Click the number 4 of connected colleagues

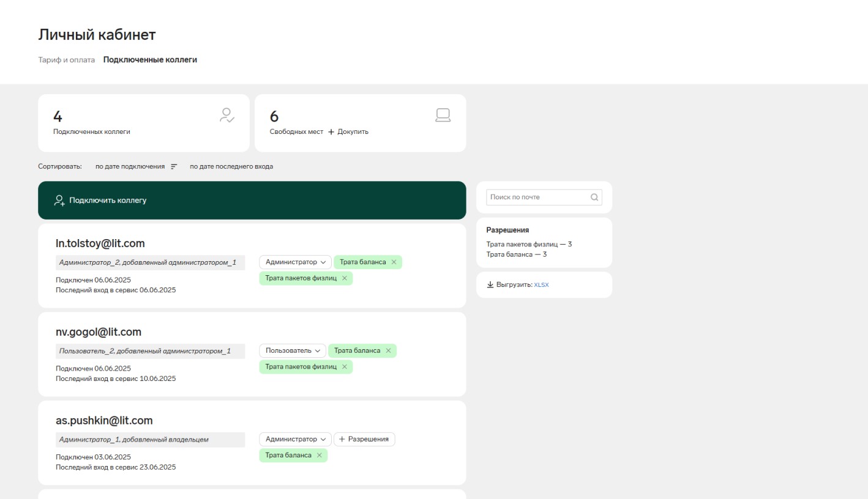coord(58,116)
